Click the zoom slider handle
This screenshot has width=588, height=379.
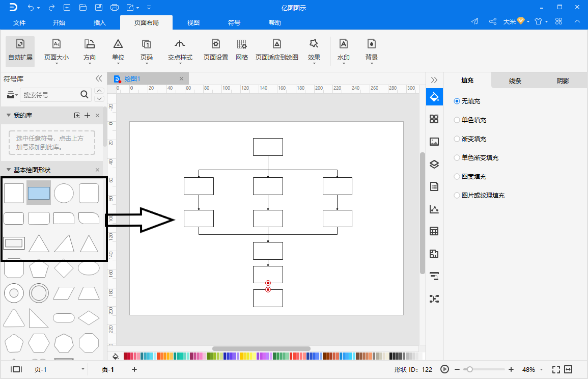pos(469,370)
